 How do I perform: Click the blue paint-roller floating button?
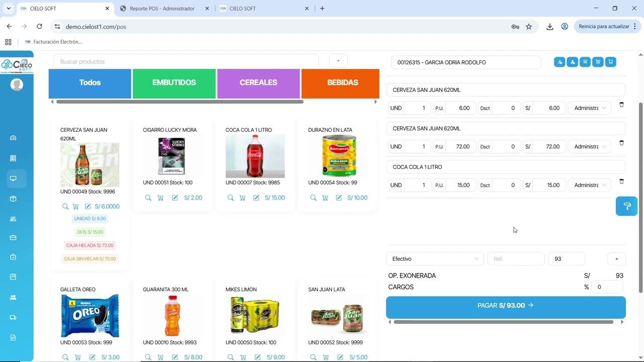(x=627, y=206)
